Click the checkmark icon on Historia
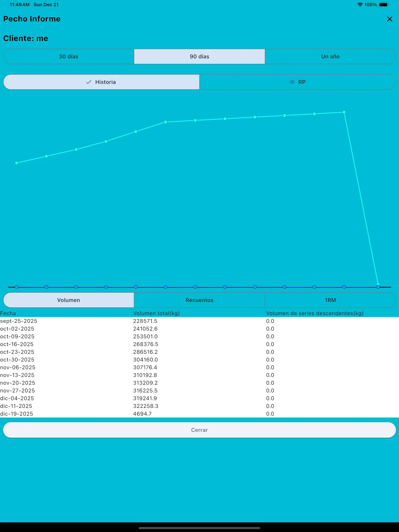Image resolution: width=399 pixels, height=532 pixels. pos(89,82)
